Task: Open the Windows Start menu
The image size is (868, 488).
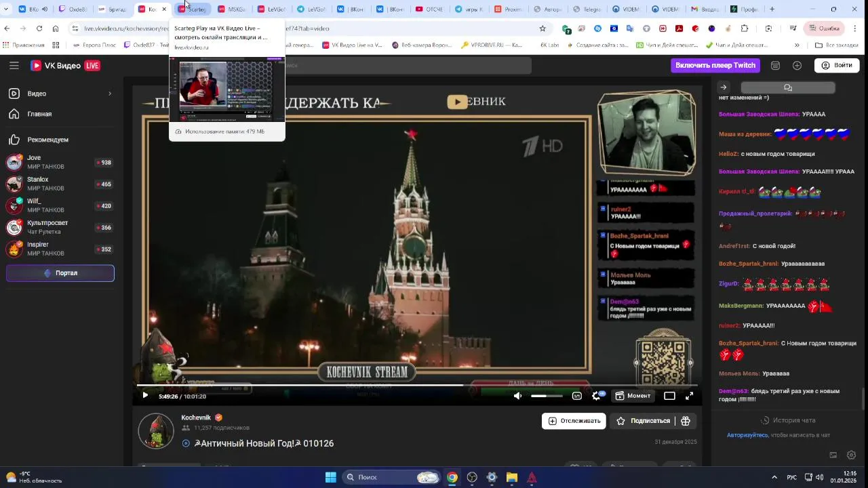Action: [x=330, y=477]
